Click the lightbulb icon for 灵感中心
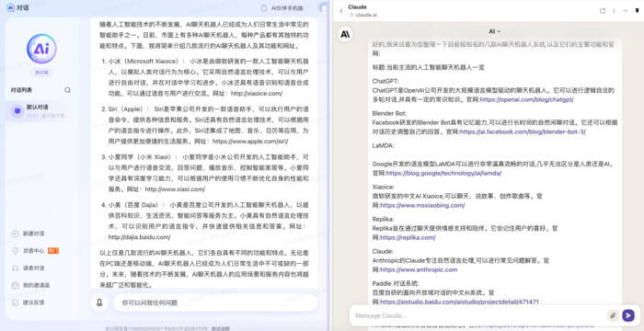This screenshot has width=644, height=331. [16, 250]
